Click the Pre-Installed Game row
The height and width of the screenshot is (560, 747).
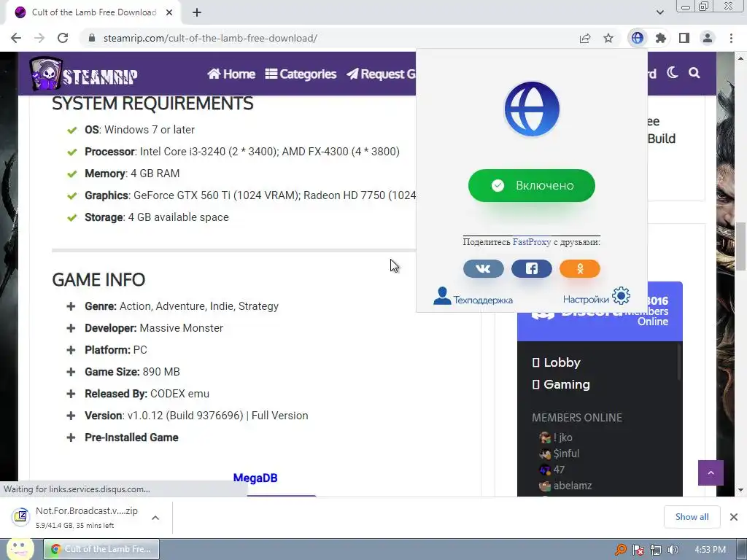click(123, 437)
